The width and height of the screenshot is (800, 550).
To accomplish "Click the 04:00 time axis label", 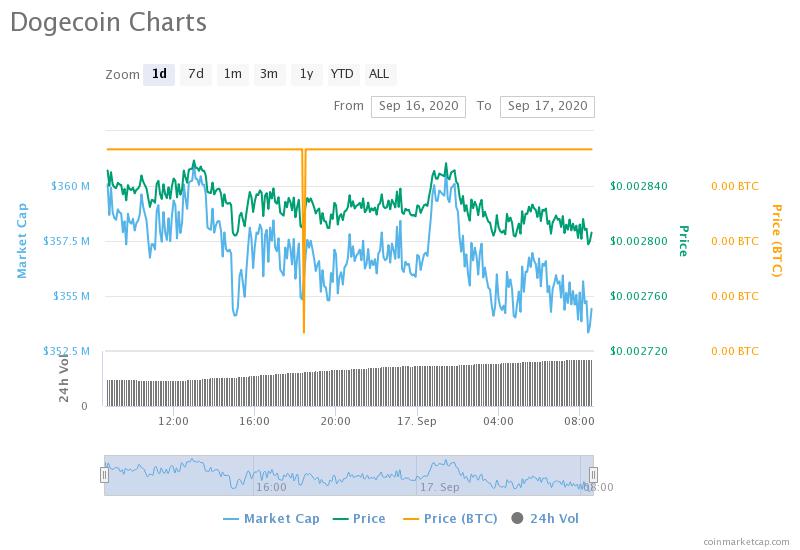I will tap(498, 421).
